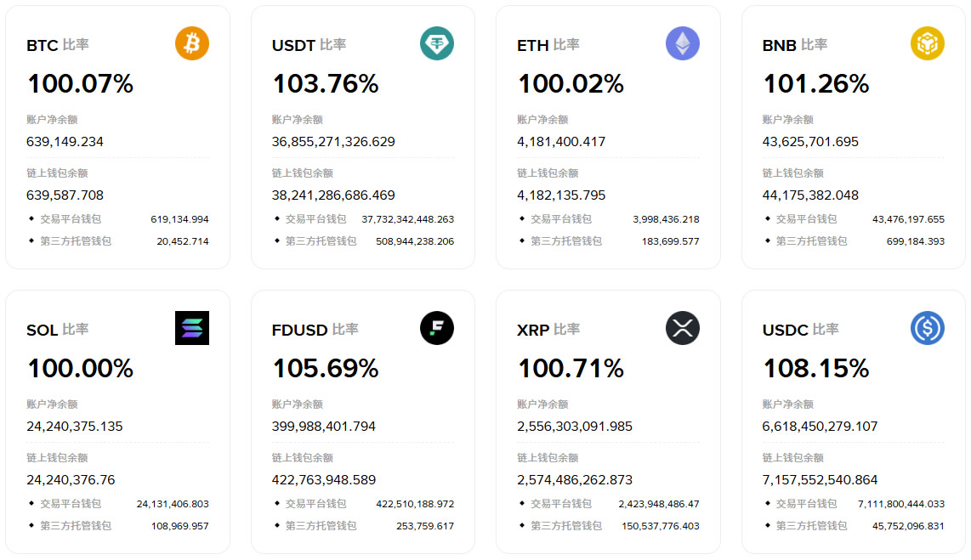The width and height of the screenshot is (971, 560).
Task: Click the Solana logo icon
Action: [192, 328]
